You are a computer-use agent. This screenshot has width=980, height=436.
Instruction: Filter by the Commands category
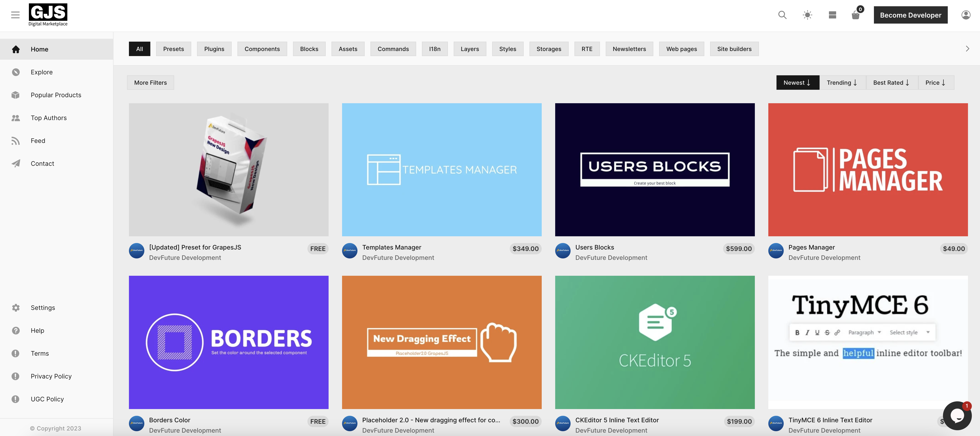393,49
